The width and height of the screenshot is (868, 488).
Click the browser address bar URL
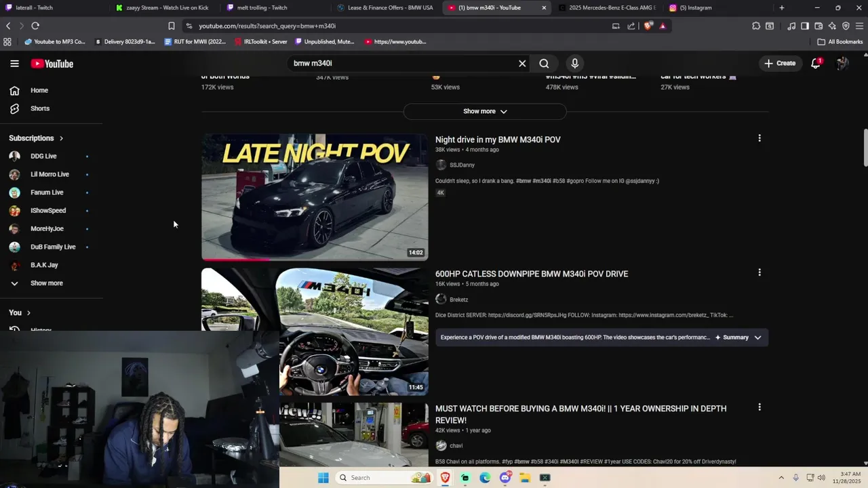[x=267, y=26]
